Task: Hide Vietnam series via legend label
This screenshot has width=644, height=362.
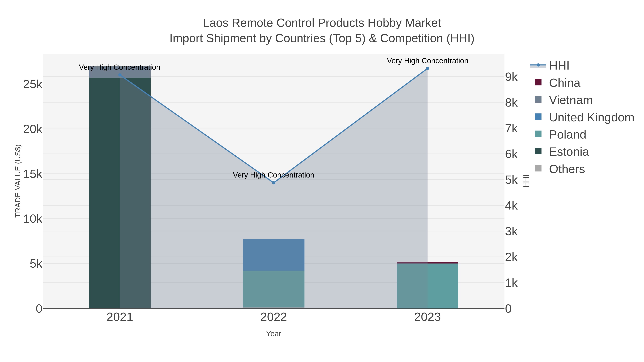Action: [571, 100]
